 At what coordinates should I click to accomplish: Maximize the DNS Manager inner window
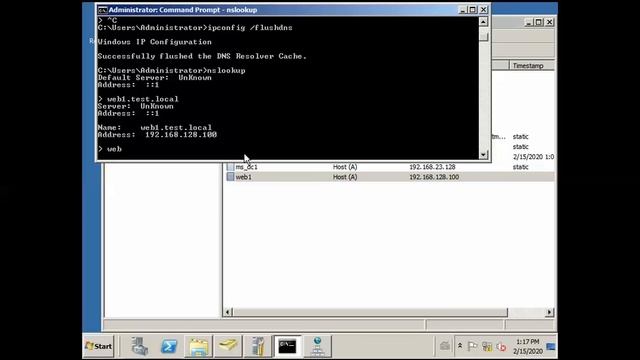(x=539, y=22)
